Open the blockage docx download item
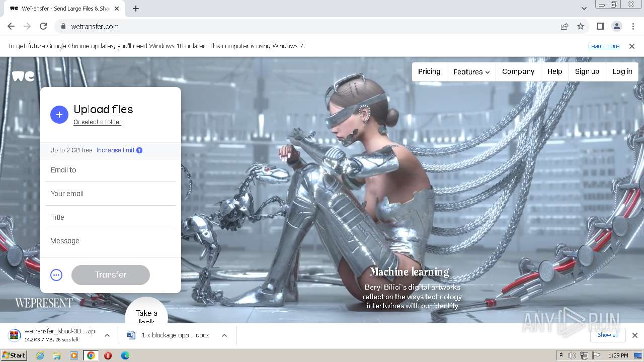The width and height of the screenshot is (644, 362). pyautogui.click(x=169, y=335)
